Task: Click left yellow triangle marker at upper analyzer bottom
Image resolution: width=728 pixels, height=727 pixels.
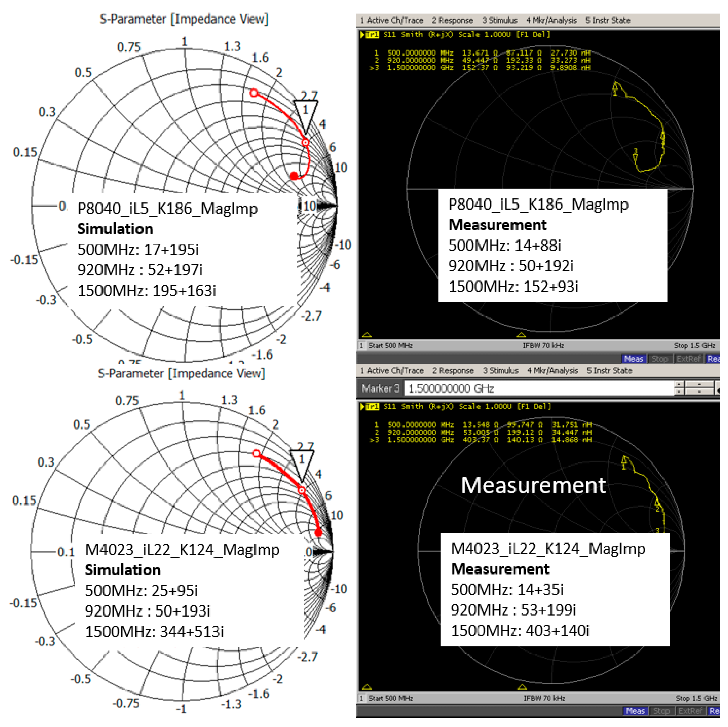Action: 367,335
